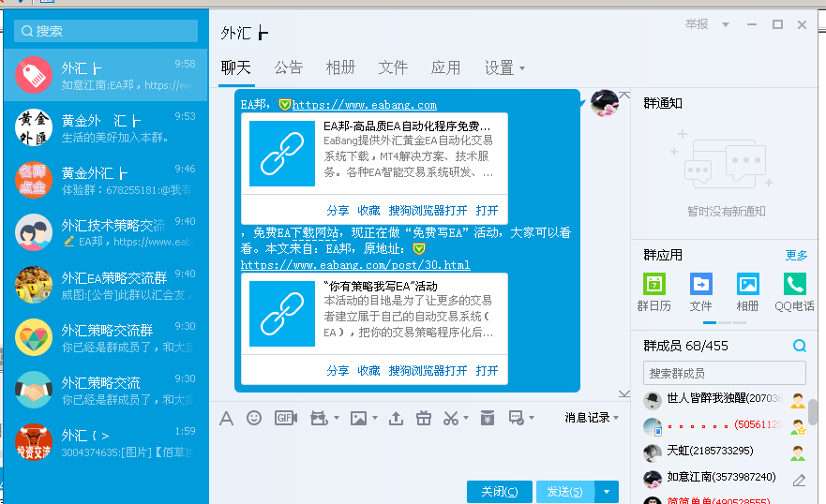
Task: Click member role icon beside 世人皆醉我独醒
Action: tap(798, 401)
